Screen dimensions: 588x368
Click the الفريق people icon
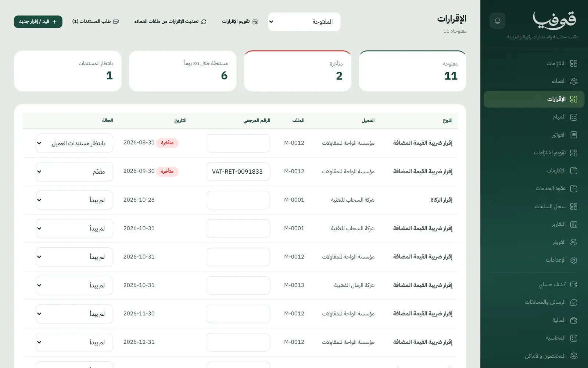(x=574, y=242)
